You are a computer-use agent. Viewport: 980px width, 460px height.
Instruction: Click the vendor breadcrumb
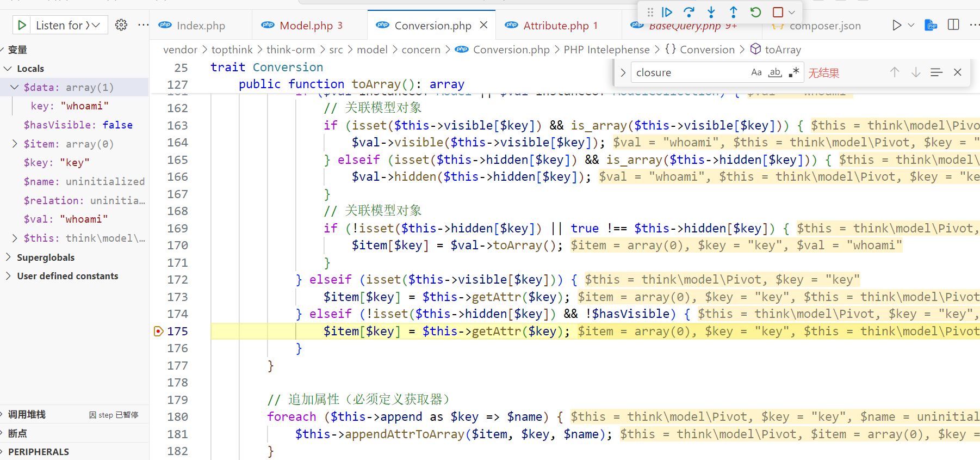tap(180, 50)
